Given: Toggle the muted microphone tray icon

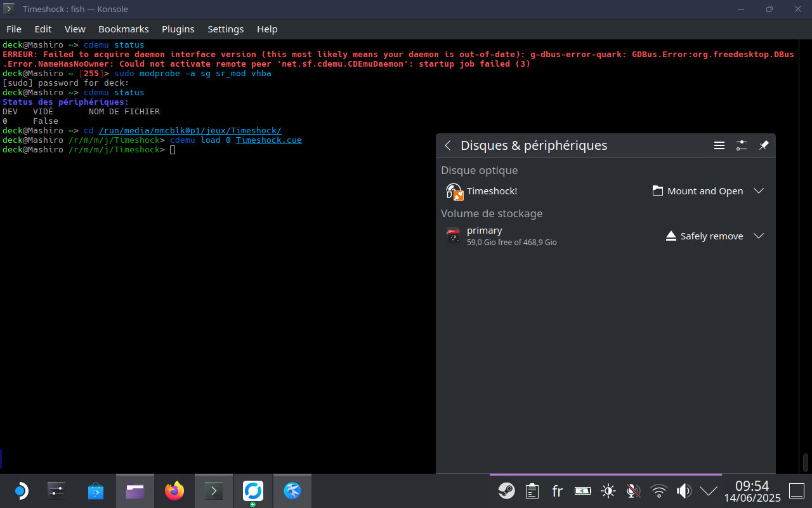Looking at the screenshot, I should click(633, 491).
